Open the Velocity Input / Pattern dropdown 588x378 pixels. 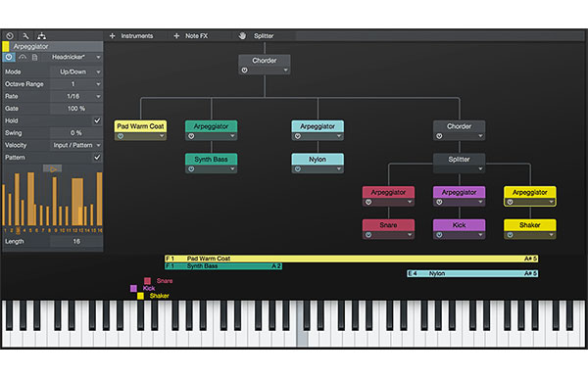(76, 145)
